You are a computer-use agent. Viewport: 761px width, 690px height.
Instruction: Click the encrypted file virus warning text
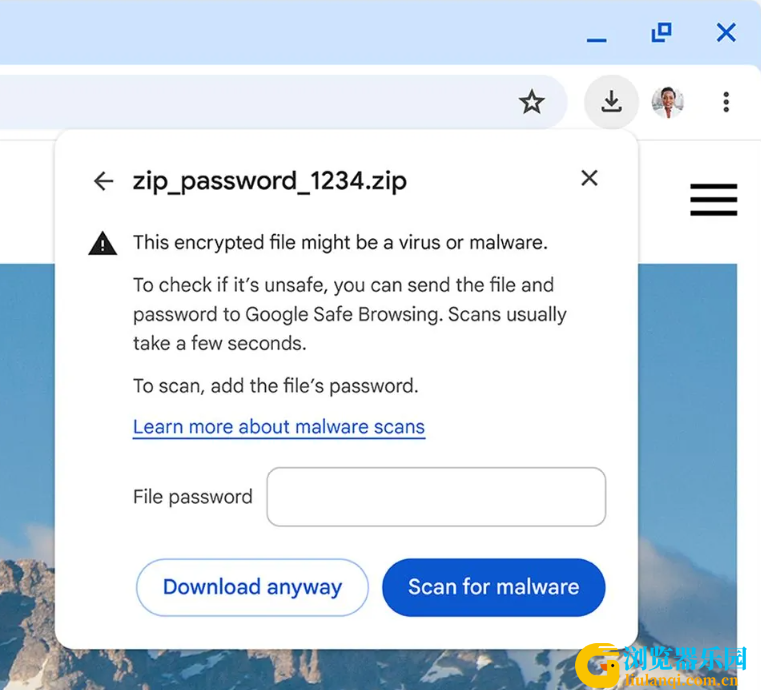pos(340,243)
